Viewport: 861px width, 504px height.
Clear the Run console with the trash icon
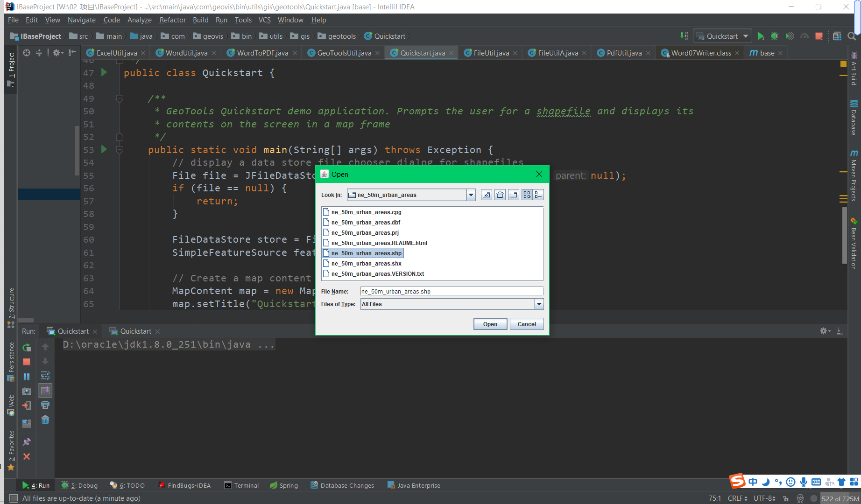pyautogui.click(x=45, y=420)
